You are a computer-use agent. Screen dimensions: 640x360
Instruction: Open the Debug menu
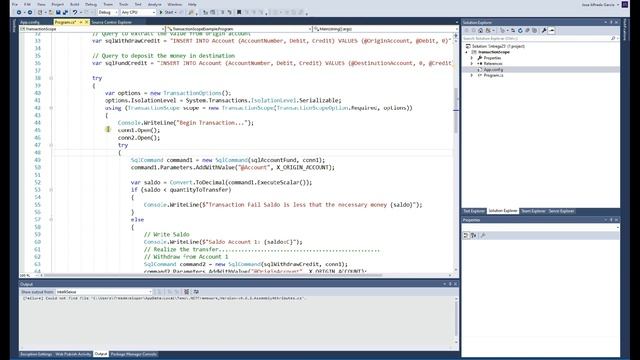[91, 4]
